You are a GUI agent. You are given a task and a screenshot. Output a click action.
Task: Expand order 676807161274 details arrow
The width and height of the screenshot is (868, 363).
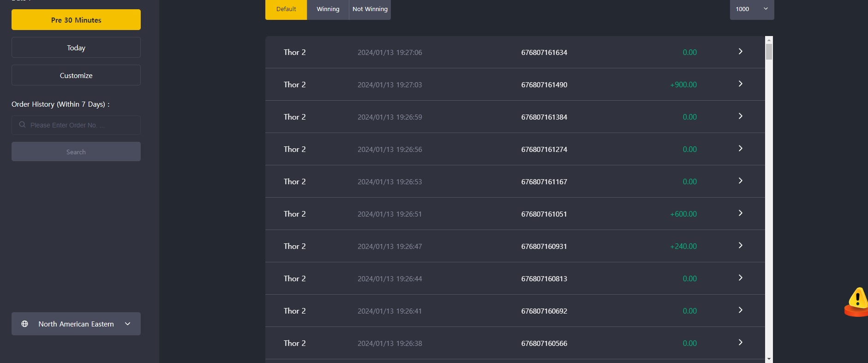pyautogui.click(x=740, y=149)
